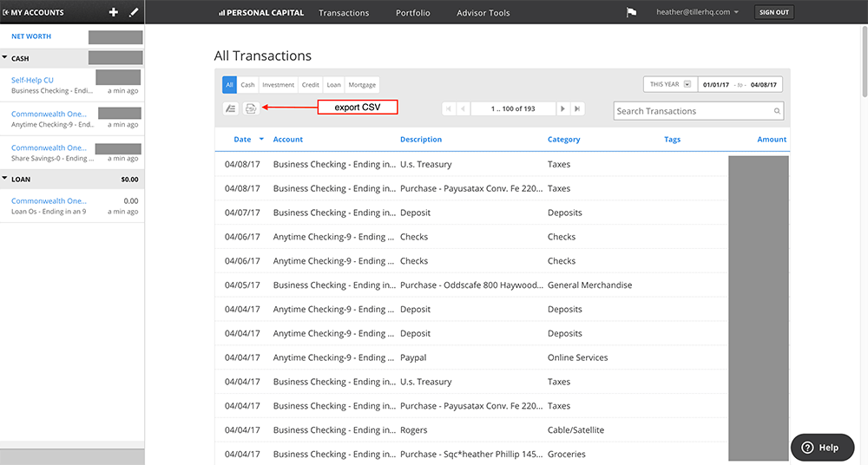
Task: Click the Cable/Satellite category cell
Action: tap(575, 430)
